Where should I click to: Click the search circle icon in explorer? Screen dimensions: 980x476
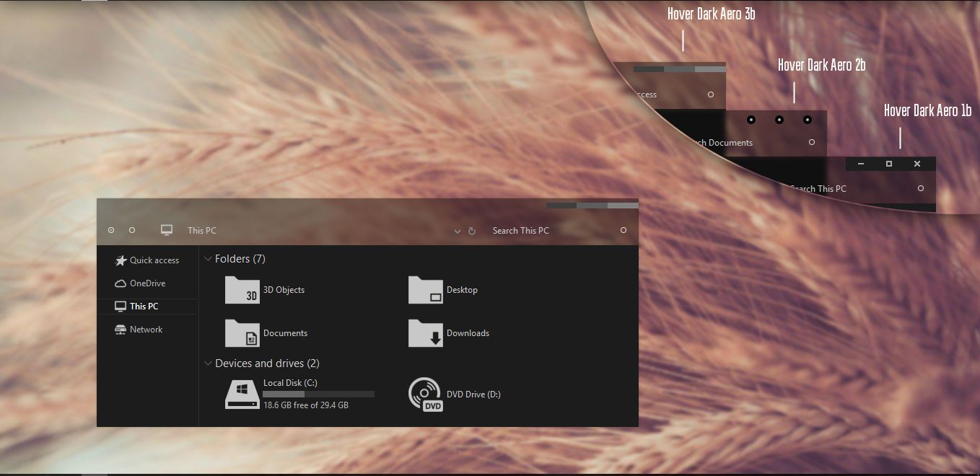tap(624, 230)
